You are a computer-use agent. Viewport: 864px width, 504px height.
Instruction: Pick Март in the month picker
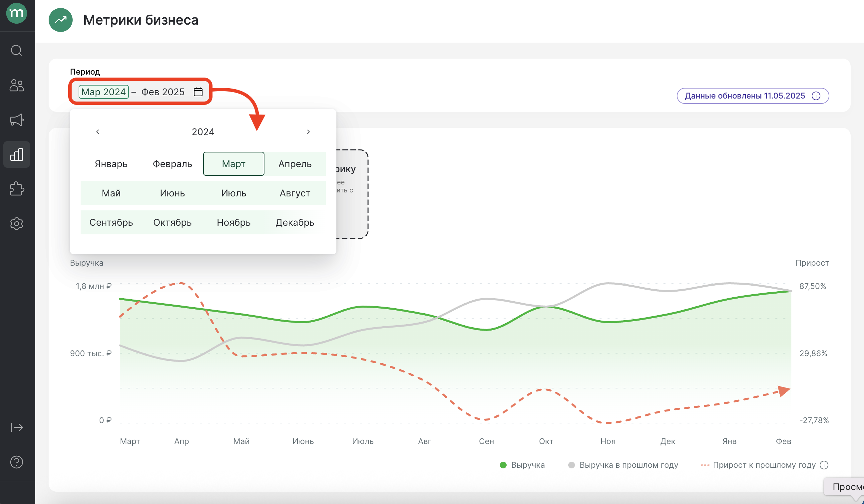click(x=234, y=164)
